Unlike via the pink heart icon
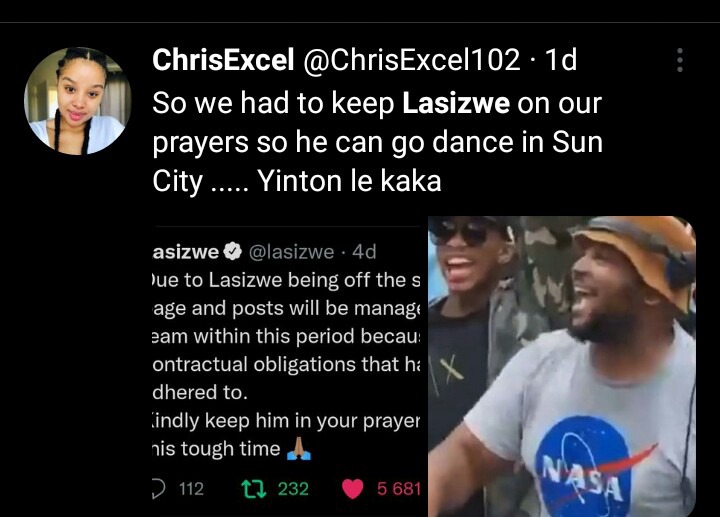This screenshot has width=720, height=517. pos(353,489)
